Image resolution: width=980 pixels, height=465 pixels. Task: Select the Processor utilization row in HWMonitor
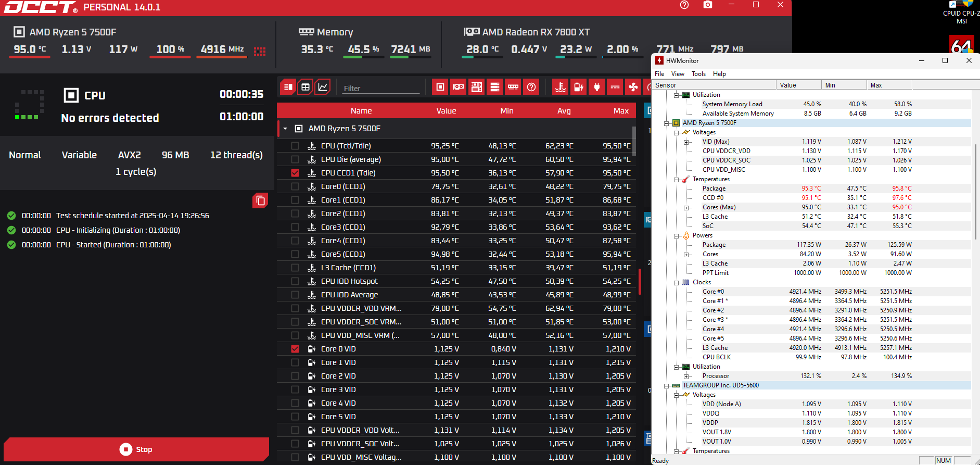click(x=812, y=376)
